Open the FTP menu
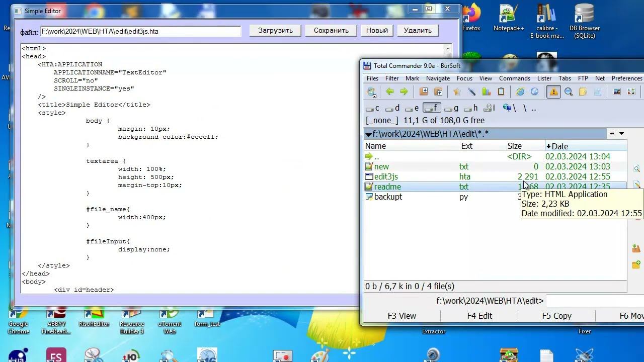The image size is (644, 362). [x=583, y=78]
